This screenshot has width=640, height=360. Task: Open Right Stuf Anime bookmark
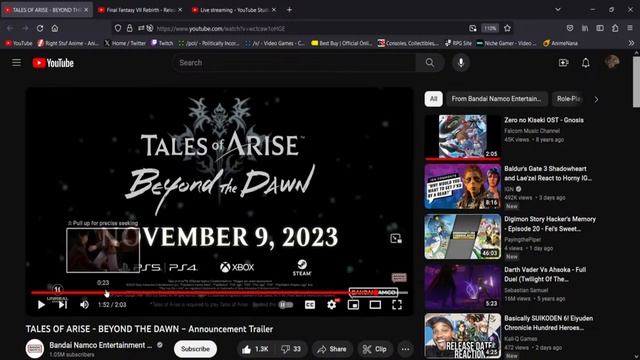(x=68, y=43)
